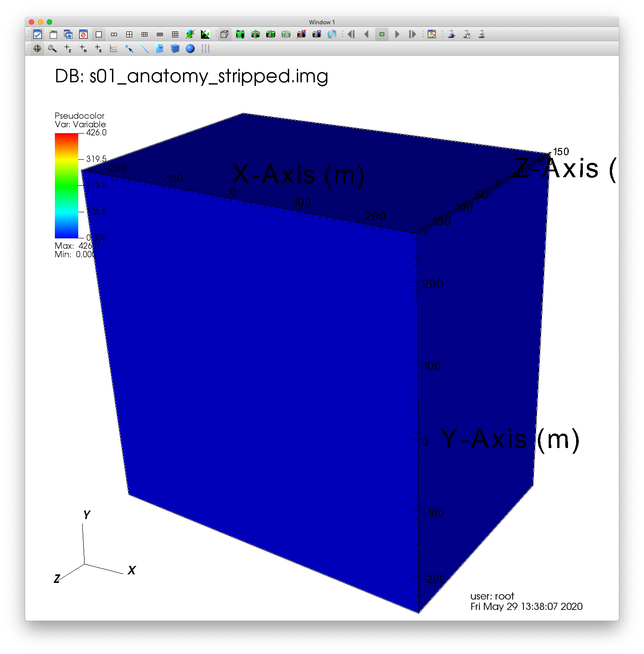Screen dimensions: 644x654
Task: Stop the animation playback
Action: (x=382, y=34)
